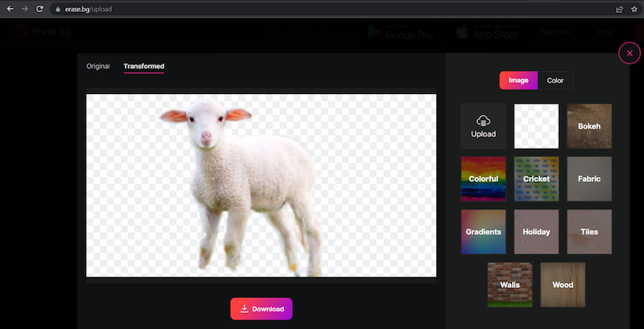Click the browser forward arrow
This screenshot has width=644, height=329.
click(x=25, y=9)
